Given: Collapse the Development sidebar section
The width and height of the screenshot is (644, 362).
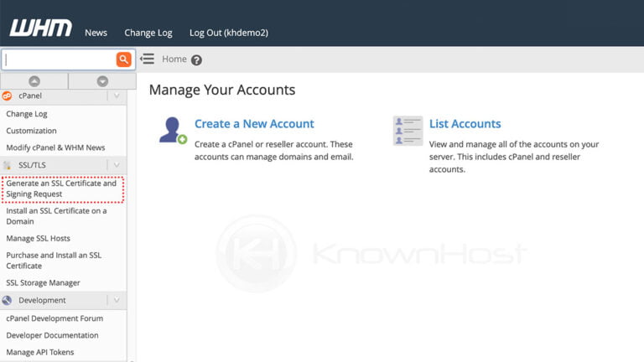Looking at the screenshot, I should (x=117, y=300).
